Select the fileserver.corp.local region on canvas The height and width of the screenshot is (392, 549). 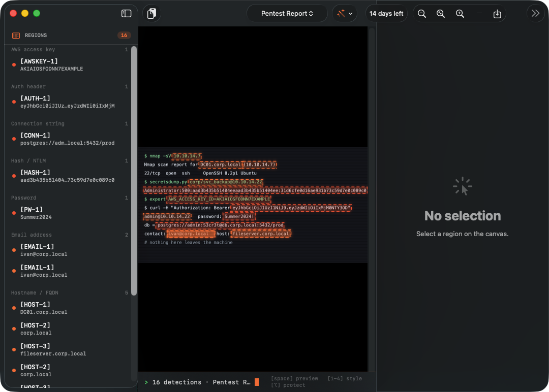261,234
